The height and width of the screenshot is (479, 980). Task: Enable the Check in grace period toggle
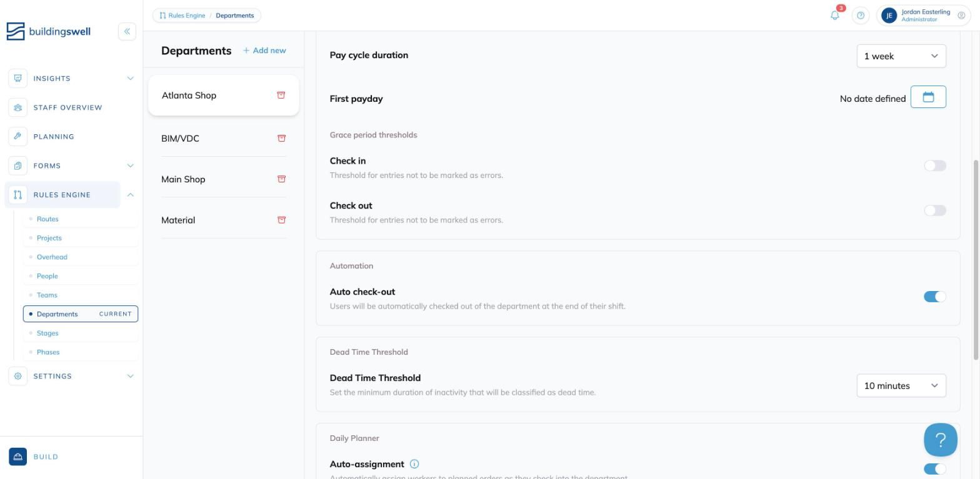[x=935, y=165]
